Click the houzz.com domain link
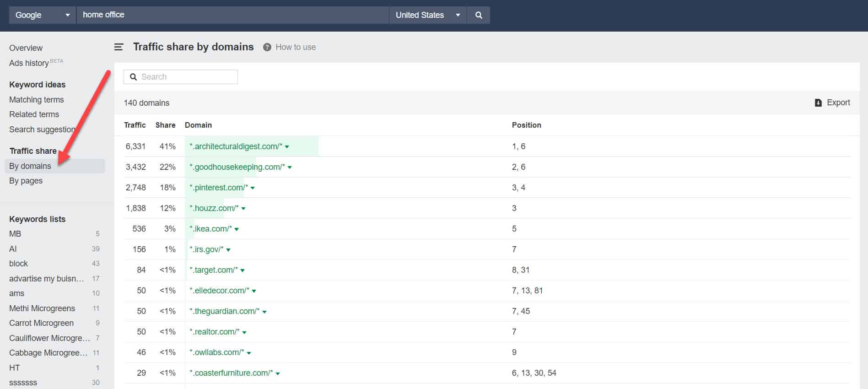 pyautogui.click(x=214, y=208)
